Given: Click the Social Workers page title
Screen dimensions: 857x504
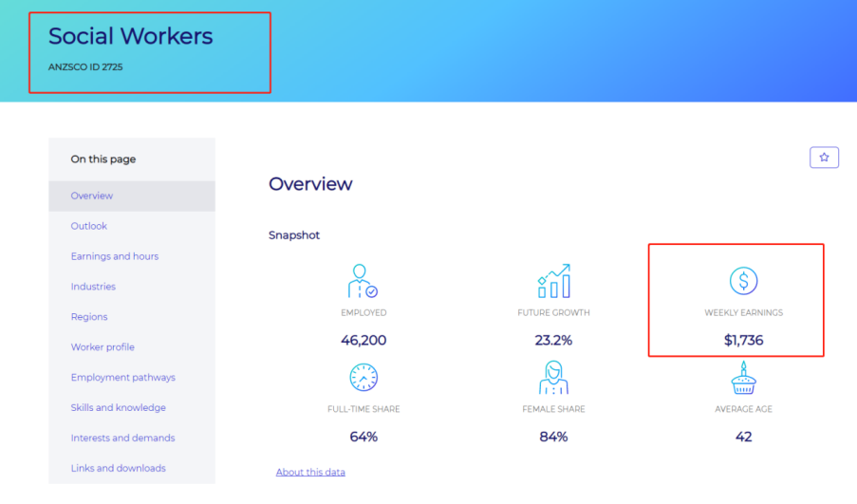Looking at the screenshot, I should point(131,36).
